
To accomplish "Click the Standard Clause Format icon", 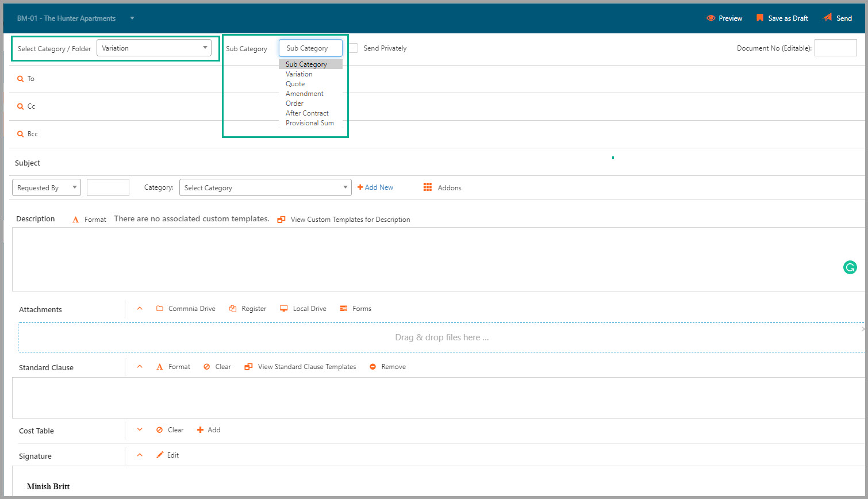I will point(160,367).
